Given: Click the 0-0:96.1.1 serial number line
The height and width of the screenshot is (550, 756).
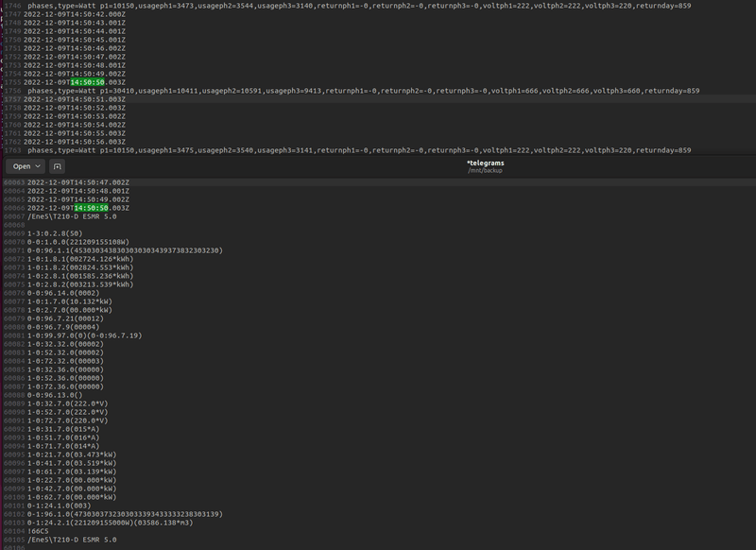Looking at the screenshot, I should tap(126, 250).
